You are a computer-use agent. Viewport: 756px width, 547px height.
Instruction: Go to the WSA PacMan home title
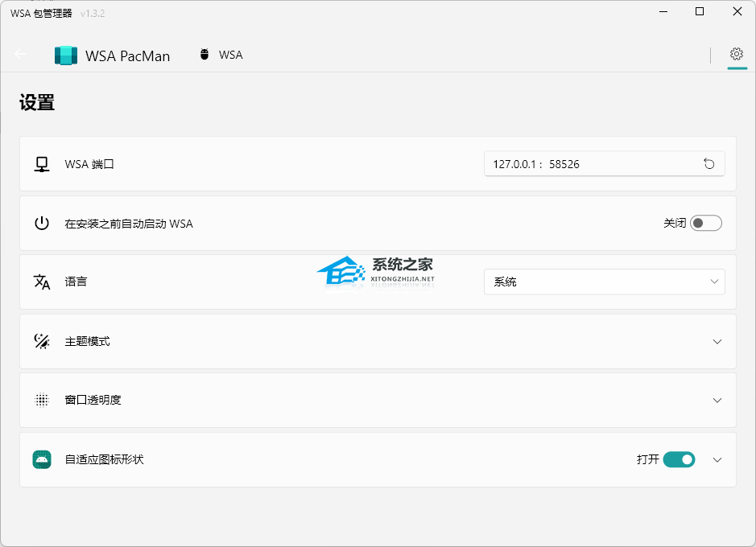(x=127, y=56)
